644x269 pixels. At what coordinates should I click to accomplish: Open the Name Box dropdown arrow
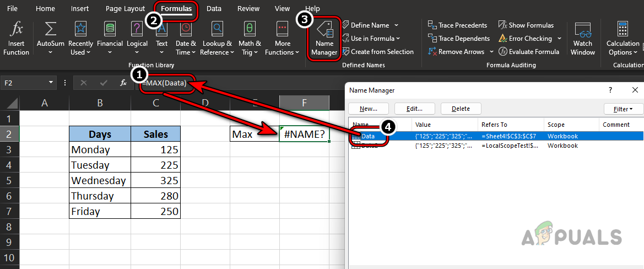[51, 83]
